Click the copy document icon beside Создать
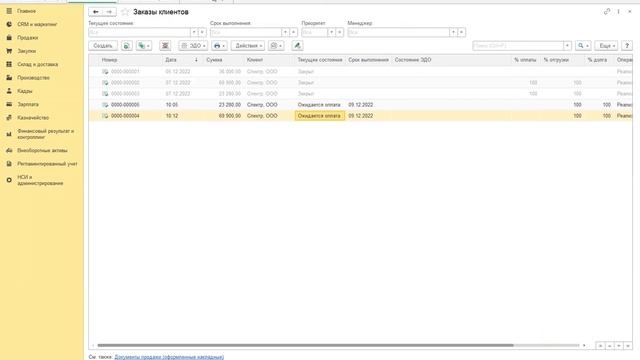 [x=127, y=46]
